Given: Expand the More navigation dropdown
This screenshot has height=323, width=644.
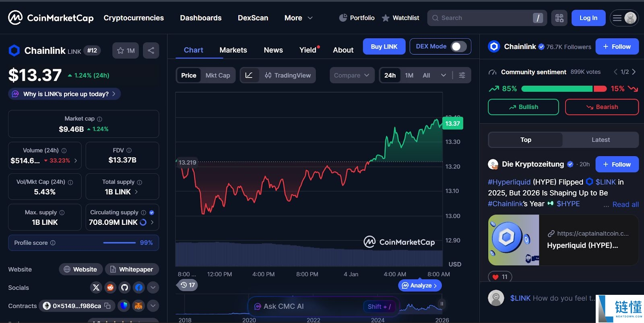Looking at the screenshot, I should [298, 18].
